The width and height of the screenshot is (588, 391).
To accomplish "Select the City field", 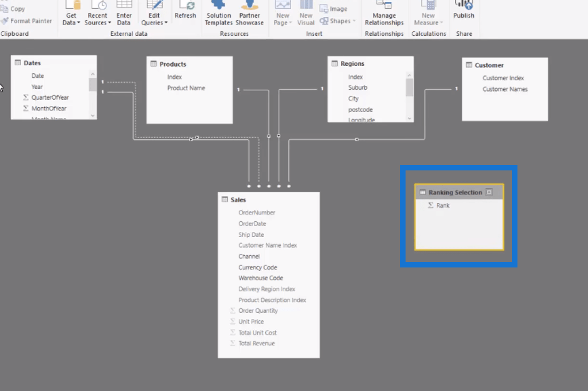I will [353, 98].
